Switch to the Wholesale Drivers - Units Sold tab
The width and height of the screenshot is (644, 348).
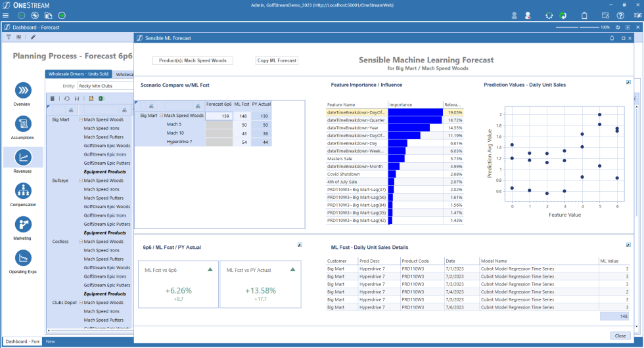coord(80,74)
